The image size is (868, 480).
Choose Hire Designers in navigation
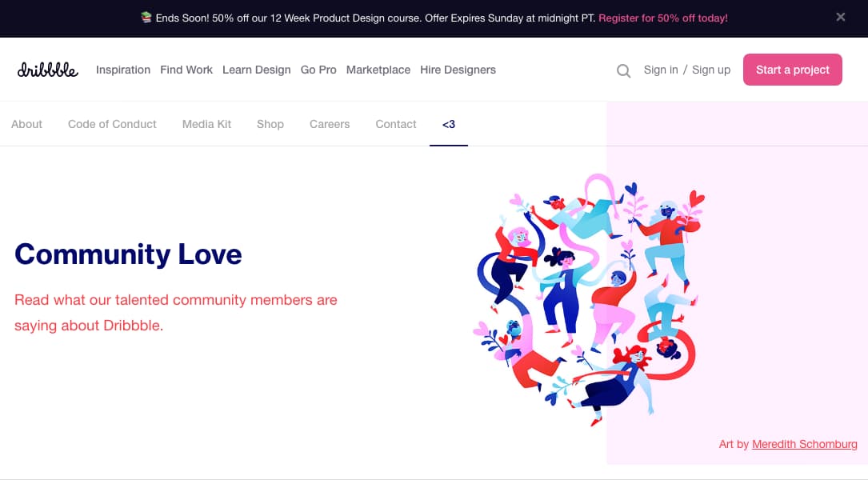tap(458, 70)
